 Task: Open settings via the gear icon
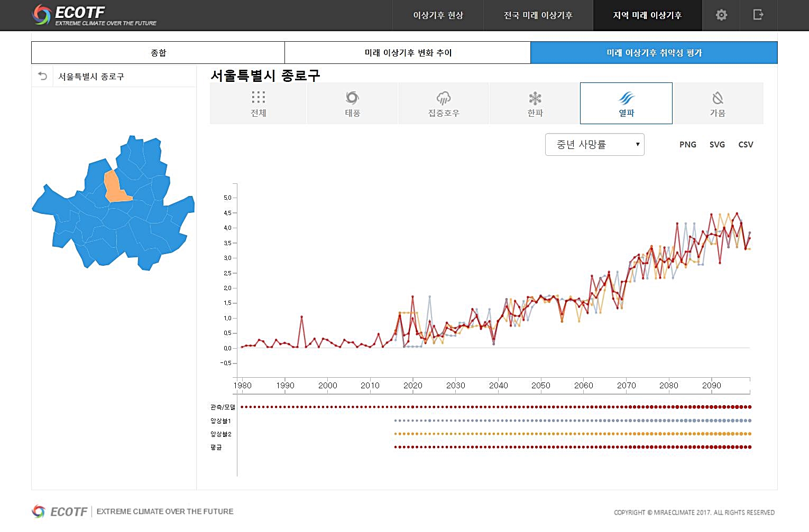pos(721,15)
